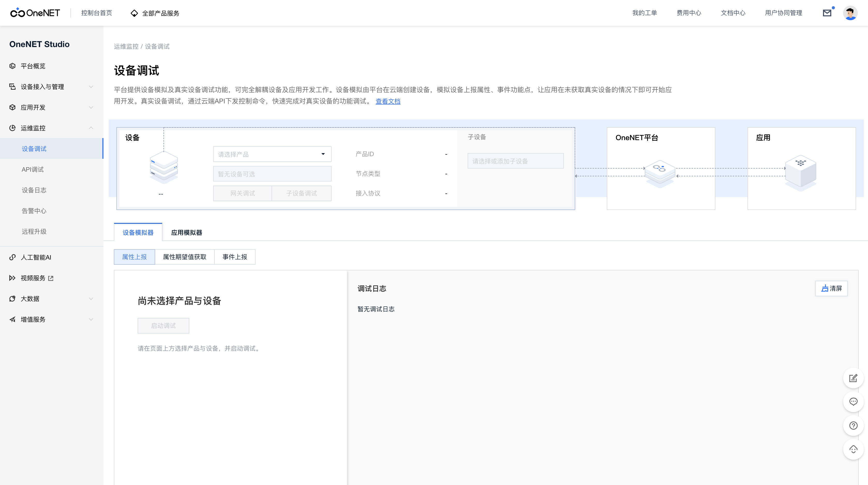868x485 pixels.
Task: Open 告警中心 in the sidebar
Action: click(x=51, y=211)
